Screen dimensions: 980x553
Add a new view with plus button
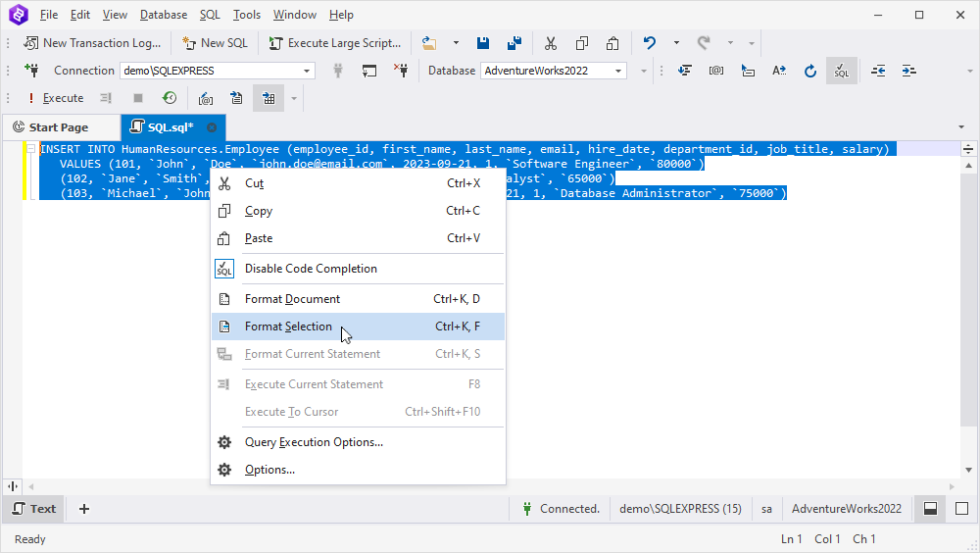(x=84, y=509)
